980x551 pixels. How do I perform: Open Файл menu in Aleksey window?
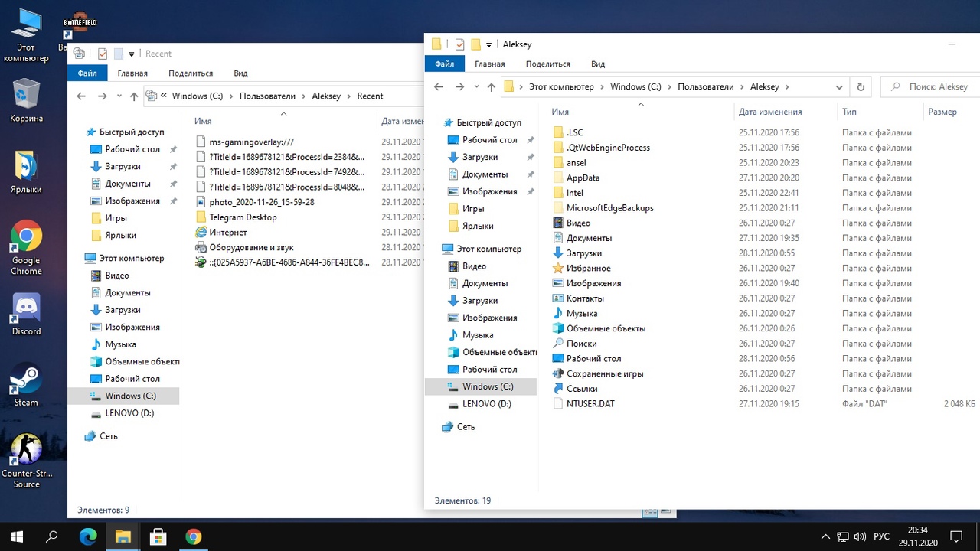click(445, 64)
